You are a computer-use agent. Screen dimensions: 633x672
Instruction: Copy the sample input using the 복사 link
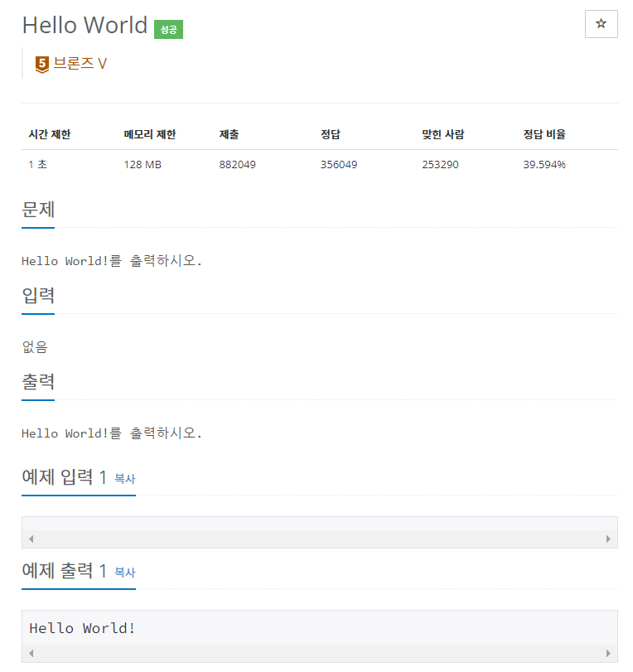pos(124,479)
